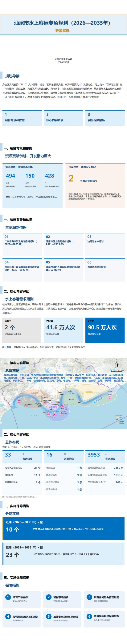The height and width of the screenshot is (644, 127).
Task: Click the 资源禀赋优越,开发潜力巨大 heading
Action: tap(28, 156)
